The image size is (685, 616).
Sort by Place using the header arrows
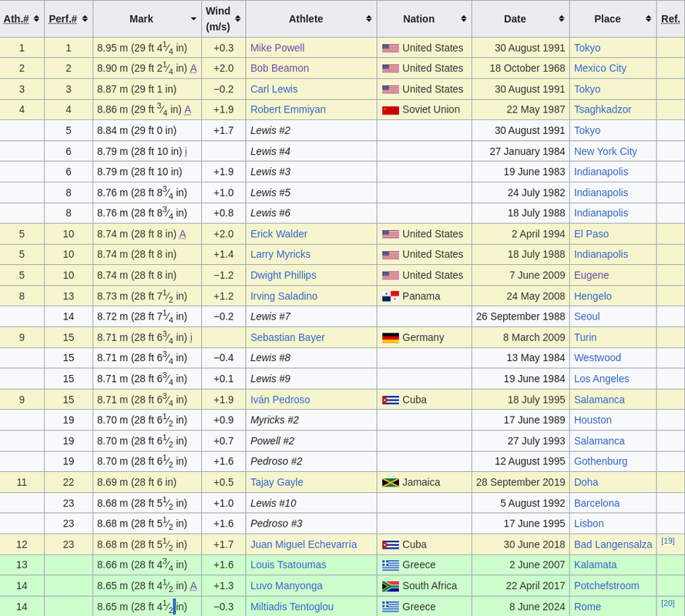pyautogui.click(x=648, y=18)
